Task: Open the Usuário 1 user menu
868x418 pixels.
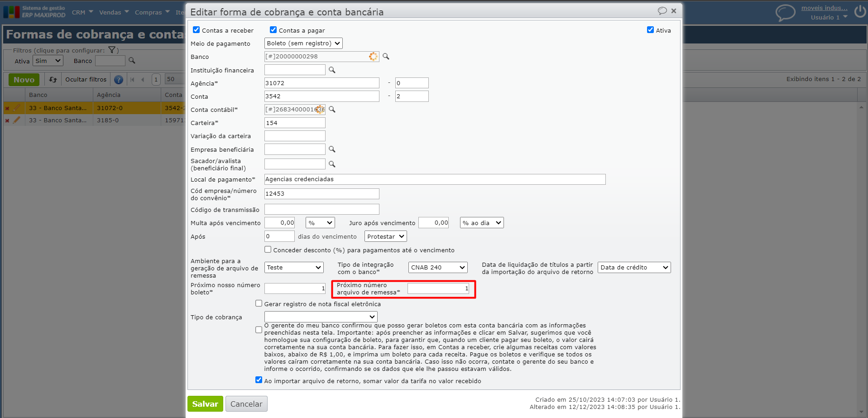Action: [829, 18]
